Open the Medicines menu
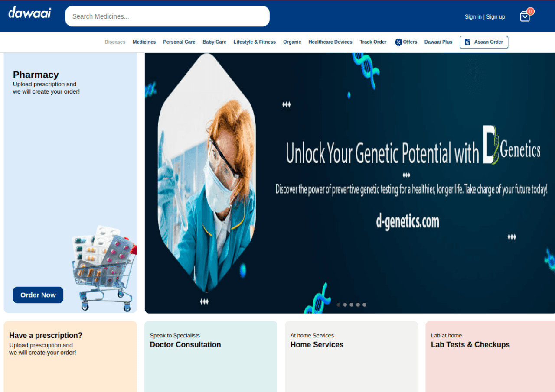The width and height of the screenshot is (555, 392). pyautogui.click(x=144, y=42)
